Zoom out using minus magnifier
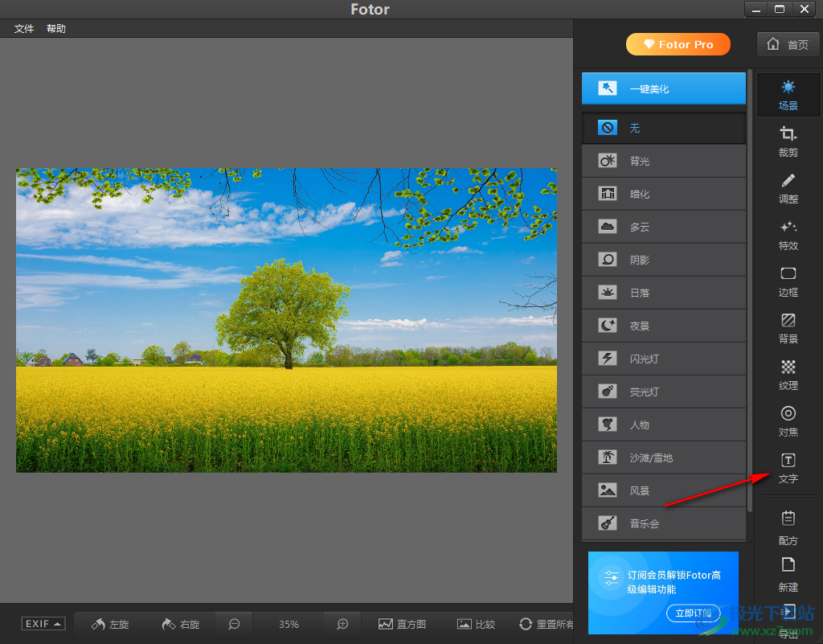 pos(234,624)
